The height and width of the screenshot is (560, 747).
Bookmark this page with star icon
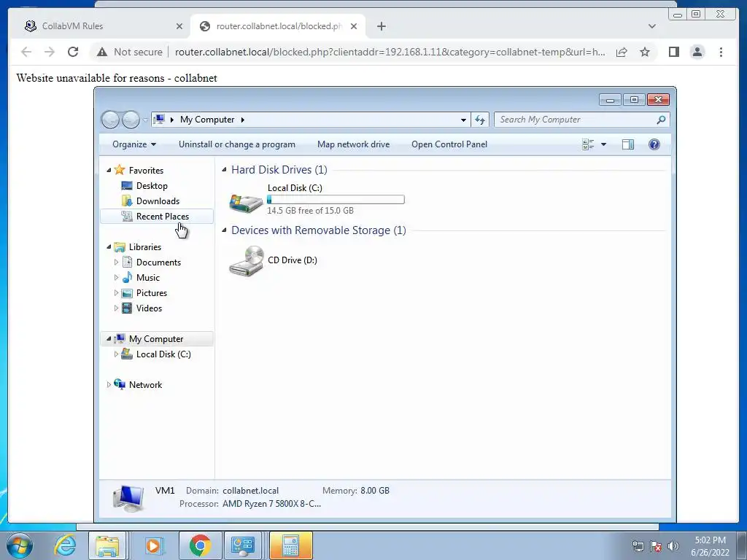point(645,52)
